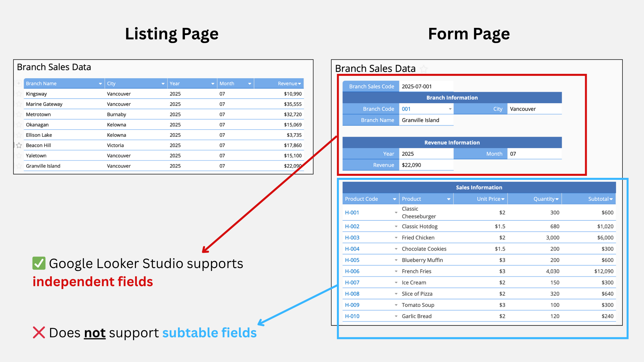Click the Branch Information section header
The image size is (644, 362).
point(452,98)
